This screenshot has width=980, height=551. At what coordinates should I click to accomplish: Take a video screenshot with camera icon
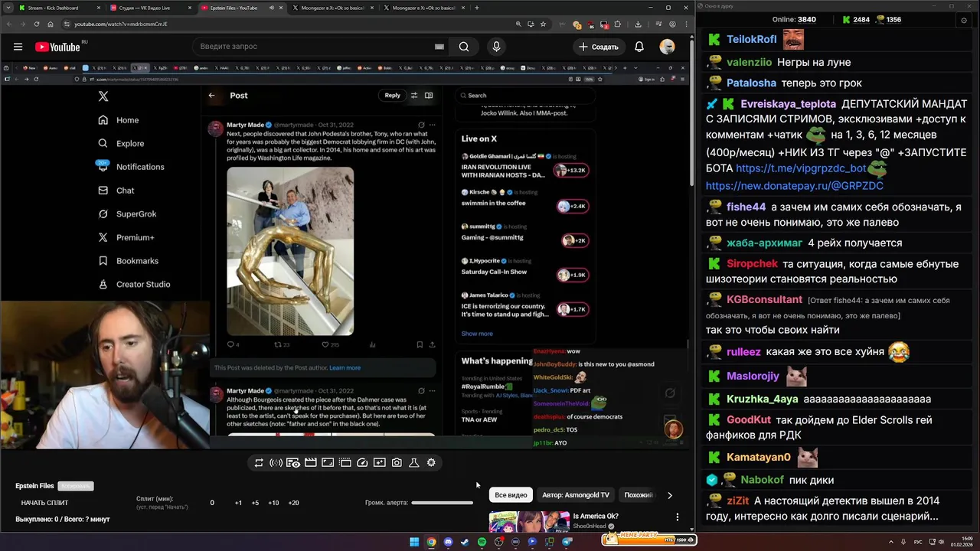coord(397,463)
